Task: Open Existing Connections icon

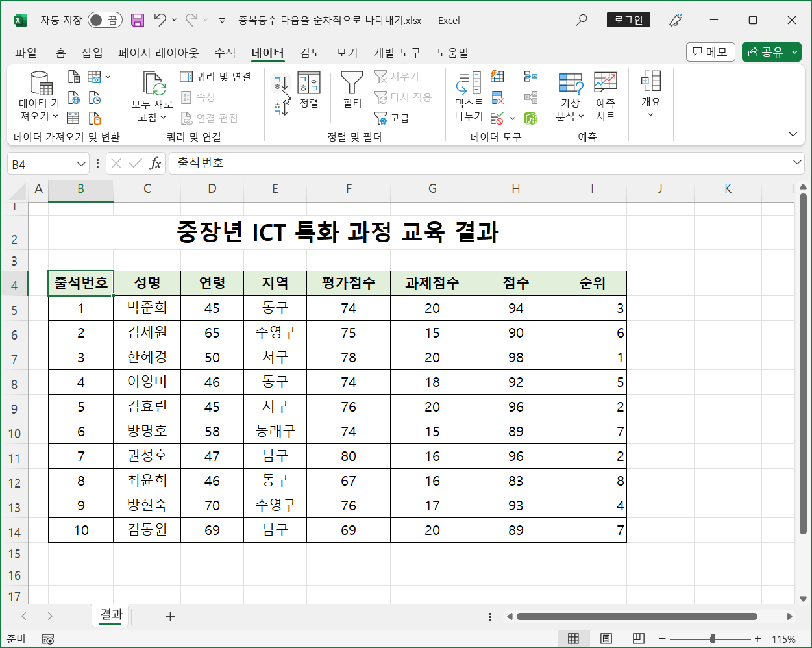Action: [95, 118]
